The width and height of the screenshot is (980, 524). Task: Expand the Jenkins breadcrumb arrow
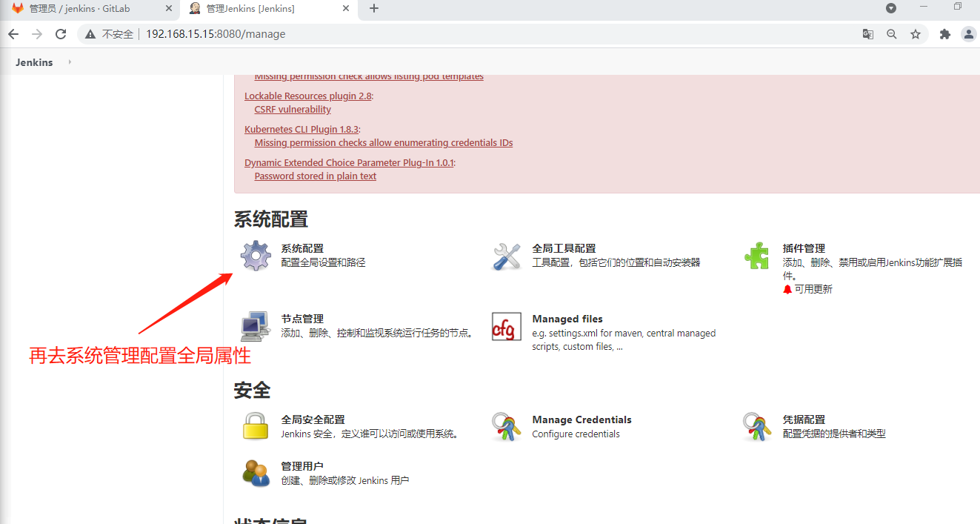(70, 62)
